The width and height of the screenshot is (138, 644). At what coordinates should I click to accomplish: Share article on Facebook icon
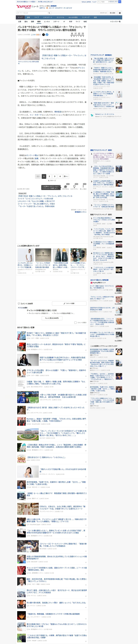(47, 35)
